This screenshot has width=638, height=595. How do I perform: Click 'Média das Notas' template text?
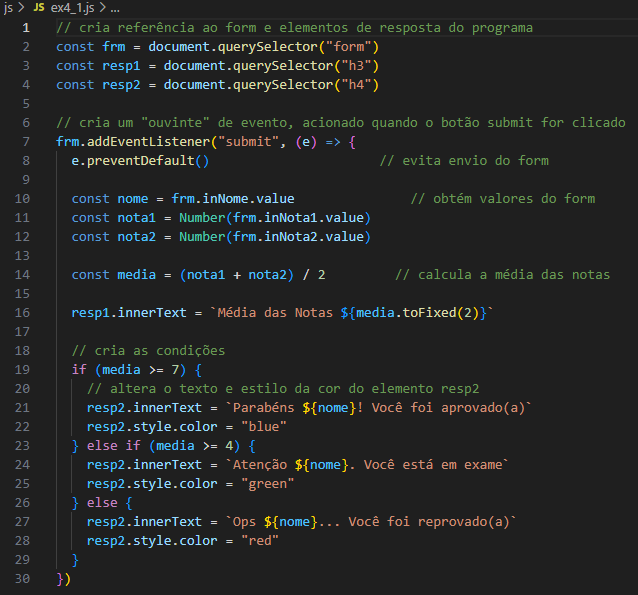275,313
